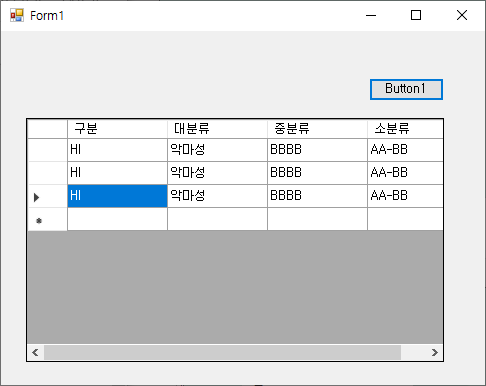486x386 pixels.
Task: Select AA-BB cell in third row
Action: pos(405,196)
